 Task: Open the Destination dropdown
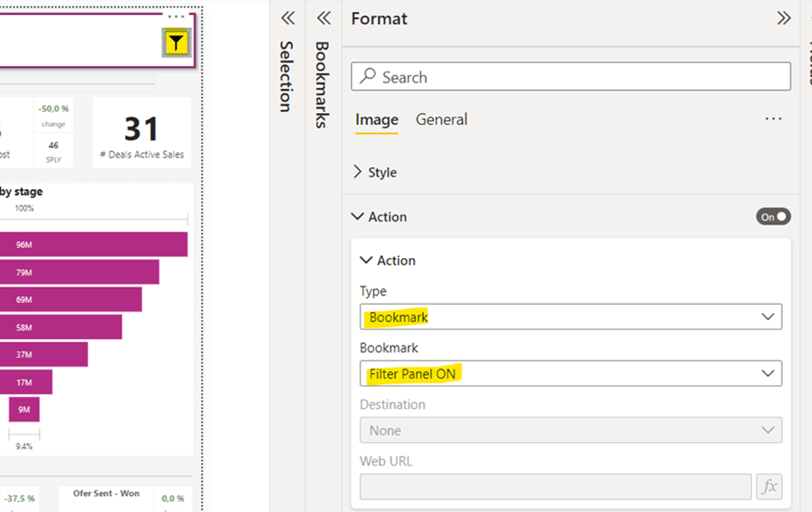(570, 430)
